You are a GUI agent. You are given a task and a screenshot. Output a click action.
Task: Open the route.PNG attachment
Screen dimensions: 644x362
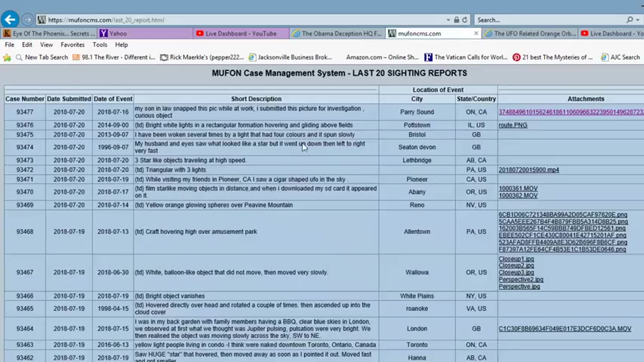[x=513, y=125]
